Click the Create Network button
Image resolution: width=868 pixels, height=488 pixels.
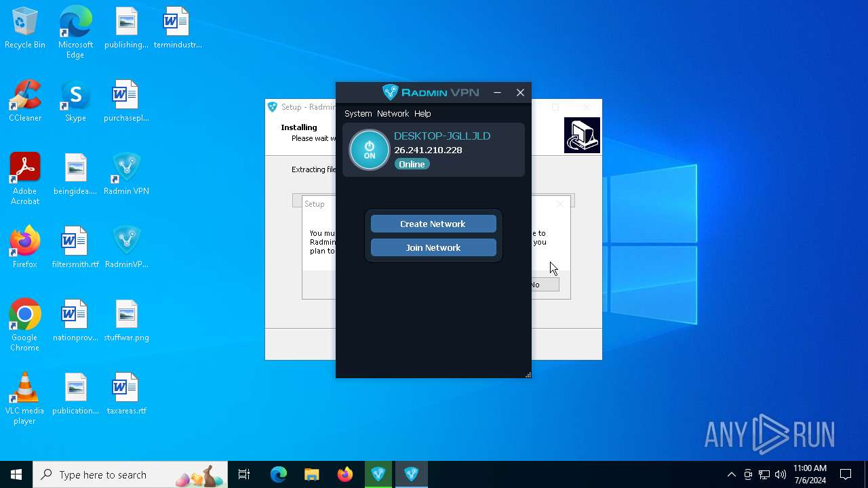click(433, 224)
